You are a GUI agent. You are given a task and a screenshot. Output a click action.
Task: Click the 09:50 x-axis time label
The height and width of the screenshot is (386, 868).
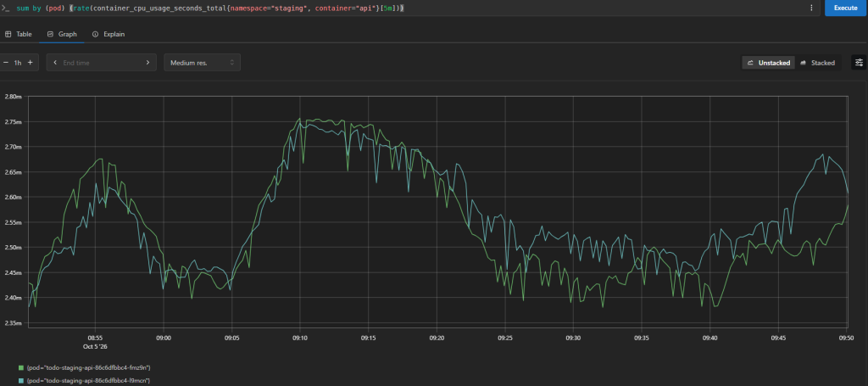[x=847, y=337]
